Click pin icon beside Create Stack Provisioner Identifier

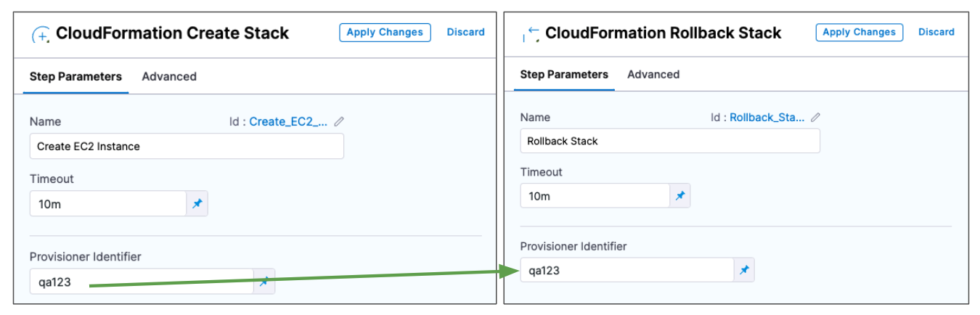[x=264, y=282]
